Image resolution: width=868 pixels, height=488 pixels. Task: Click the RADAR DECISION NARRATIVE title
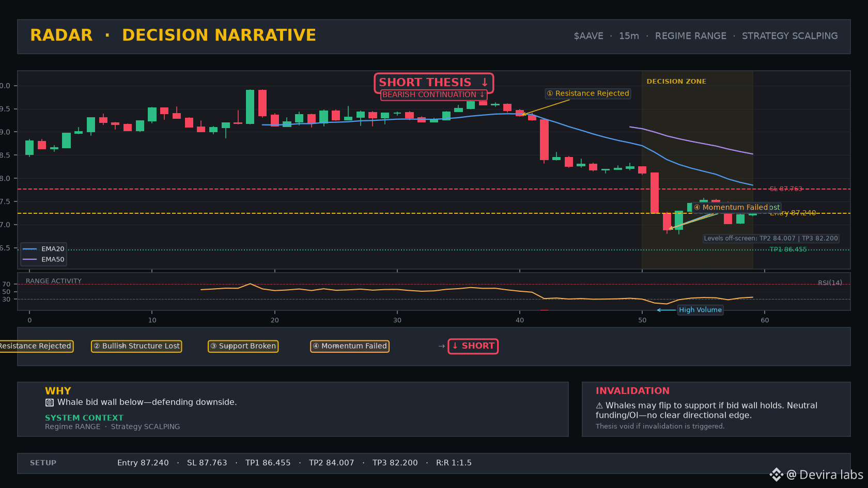(173, 35)
